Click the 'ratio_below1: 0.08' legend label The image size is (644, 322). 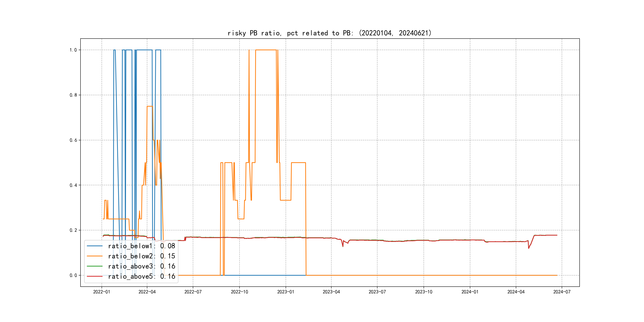(142, 246)
